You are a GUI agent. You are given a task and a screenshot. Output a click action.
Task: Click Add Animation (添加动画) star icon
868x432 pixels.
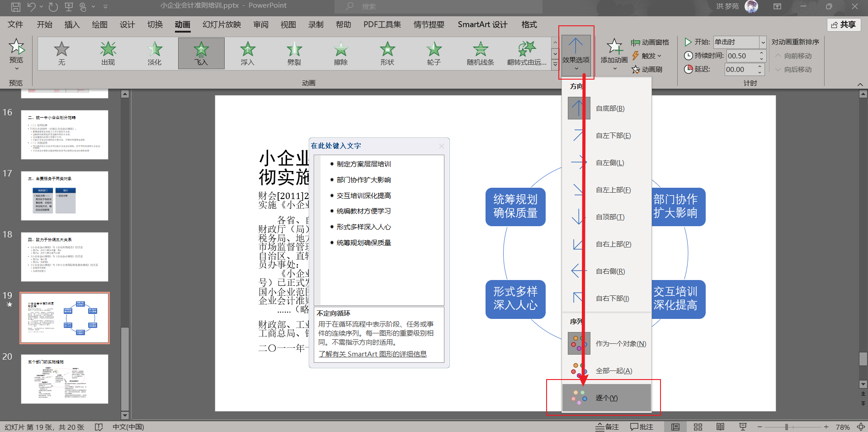[x=614, y=46]
